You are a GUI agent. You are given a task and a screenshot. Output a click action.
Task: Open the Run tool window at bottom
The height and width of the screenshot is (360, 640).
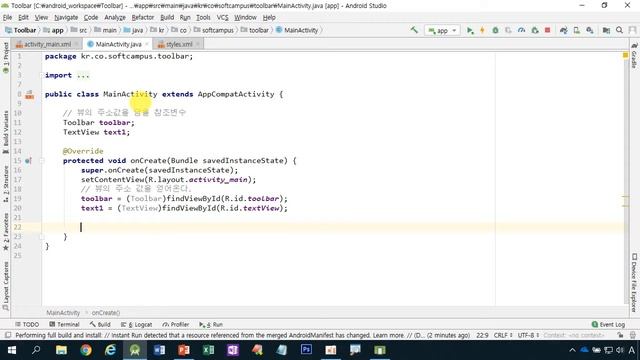[211, 324]
